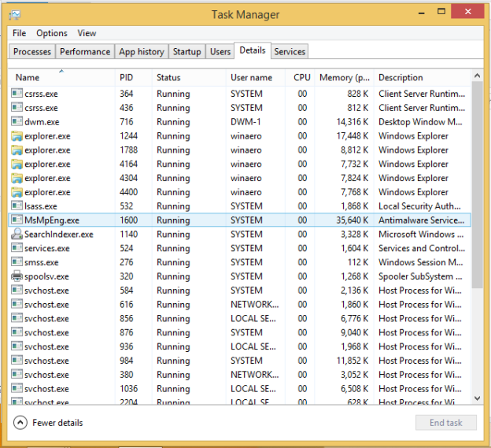Click the lsass.exe process icon
The height and width of the screenshot is (448, 491).
click(17, 205)
